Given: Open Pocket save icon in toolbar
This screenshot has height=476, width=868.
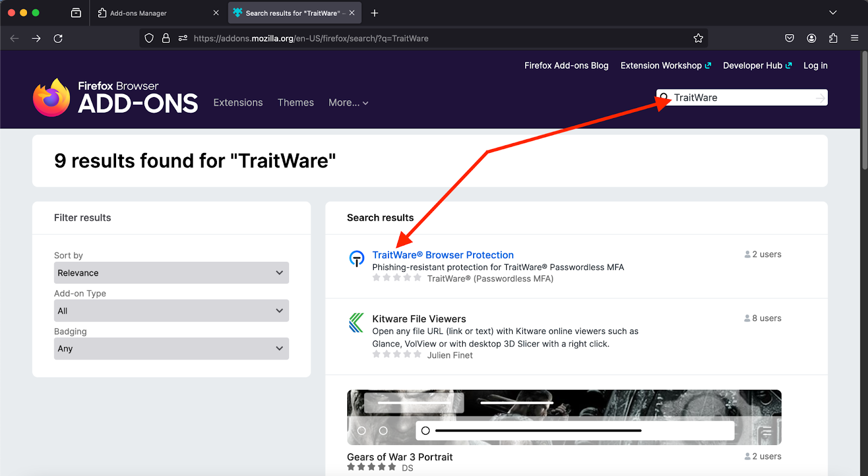Looking at the screenshot, I should pos(790,38).
